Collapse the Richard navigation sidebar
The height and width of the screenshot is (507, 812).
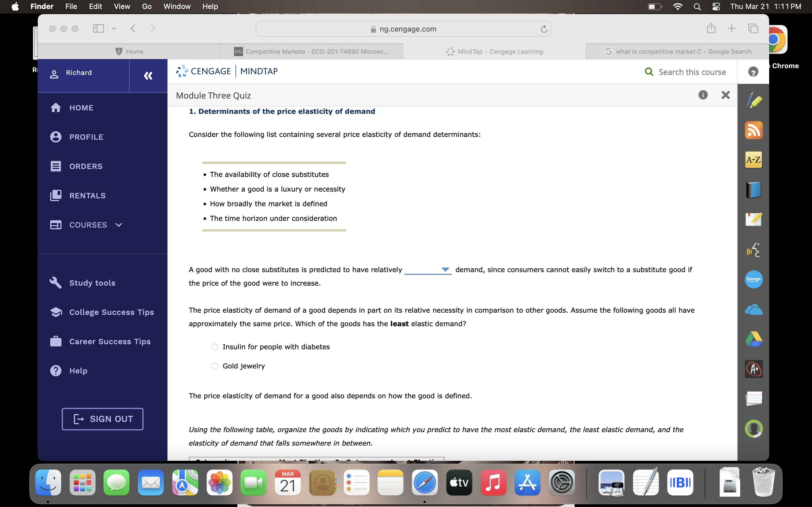pyautogui.click(x=148, y=76)
